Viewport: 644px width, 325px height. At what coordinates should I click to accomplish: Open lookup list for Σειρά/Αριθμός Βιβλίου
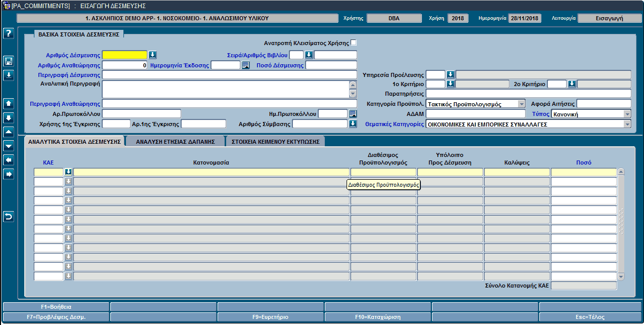click(309, 55)
